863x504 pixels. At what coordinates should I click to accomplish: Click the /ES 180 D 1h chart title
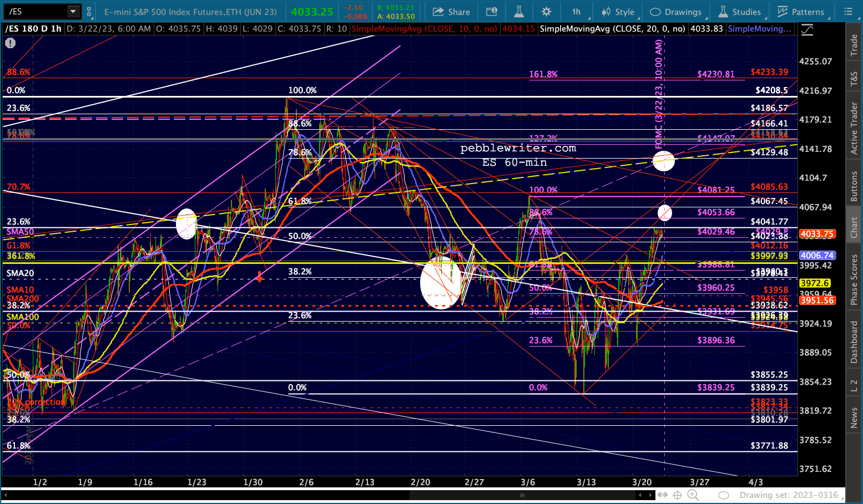pos(33,29)
